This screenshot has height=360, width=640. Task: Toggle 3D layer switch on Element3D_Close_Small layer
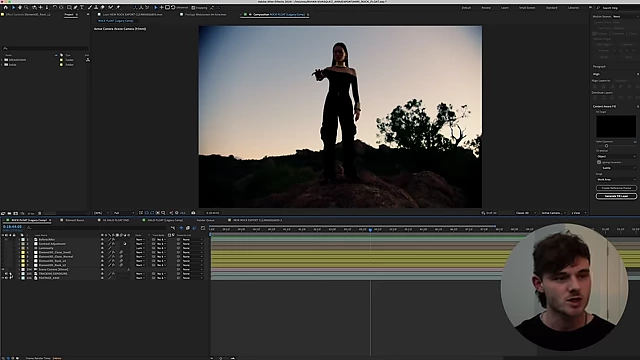(x=129, y=252)
